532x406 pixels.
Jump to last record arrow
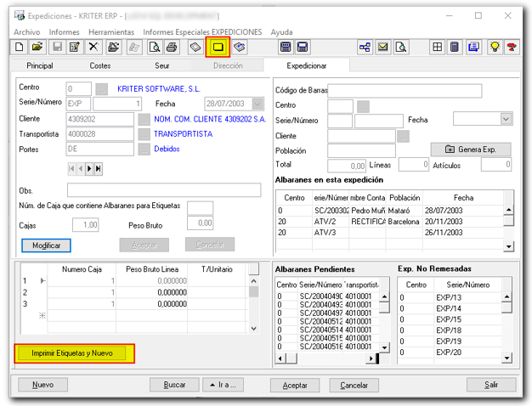pos(98,168)
